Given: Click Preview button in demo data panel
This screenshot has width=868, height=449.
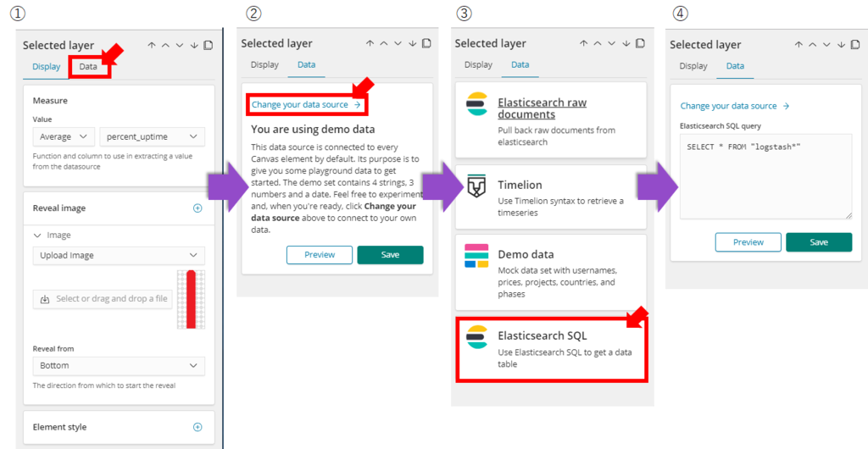Looking at the screenshot, I should 320,255.
